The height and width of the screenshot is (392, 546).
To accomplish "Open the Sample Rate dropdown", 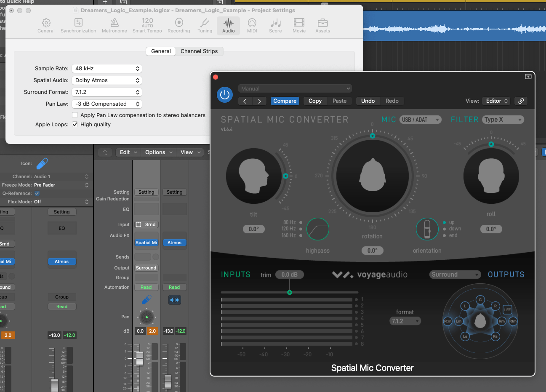I will pyautogui.click(x=107, y=68).
